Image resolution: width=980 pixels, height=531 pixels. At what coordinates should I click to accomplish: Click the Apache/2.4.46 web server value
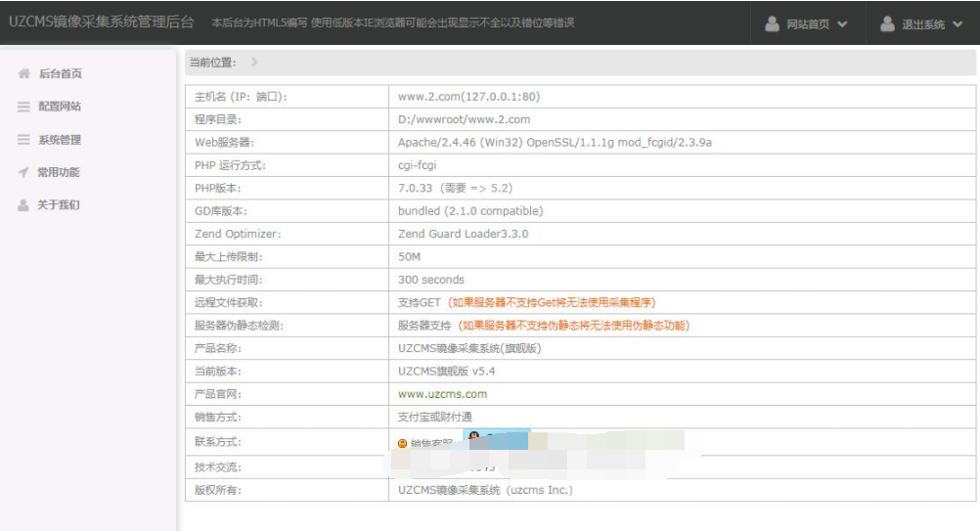[555, 143]
